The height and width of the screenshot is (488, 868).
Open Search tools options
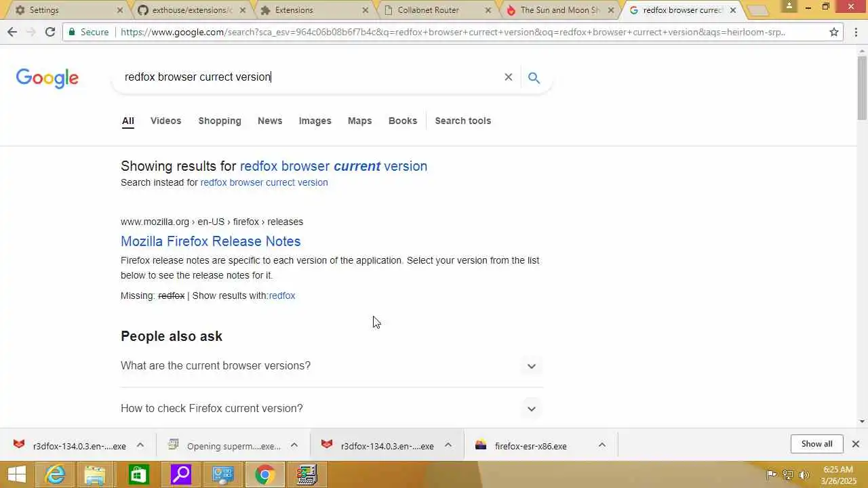point(462,121)
